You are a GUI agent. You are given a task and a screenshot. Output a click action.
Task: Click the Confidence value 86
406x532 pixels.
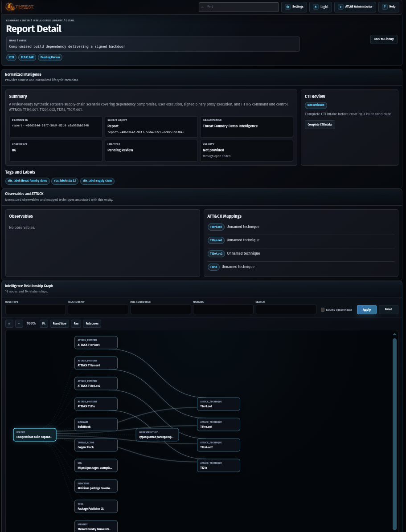[14, 150]
